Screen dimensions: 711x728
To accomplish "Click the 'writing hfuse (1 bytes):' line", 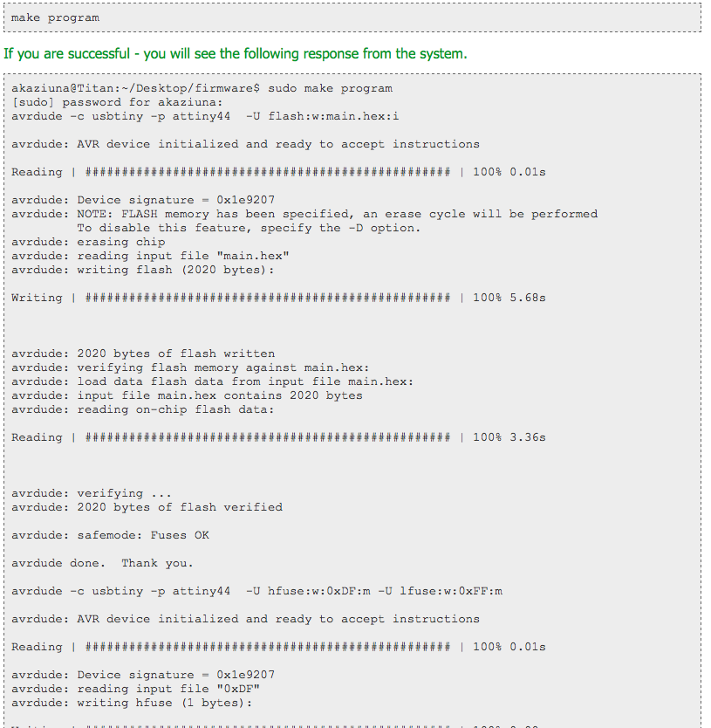I will tap(132, 703).
